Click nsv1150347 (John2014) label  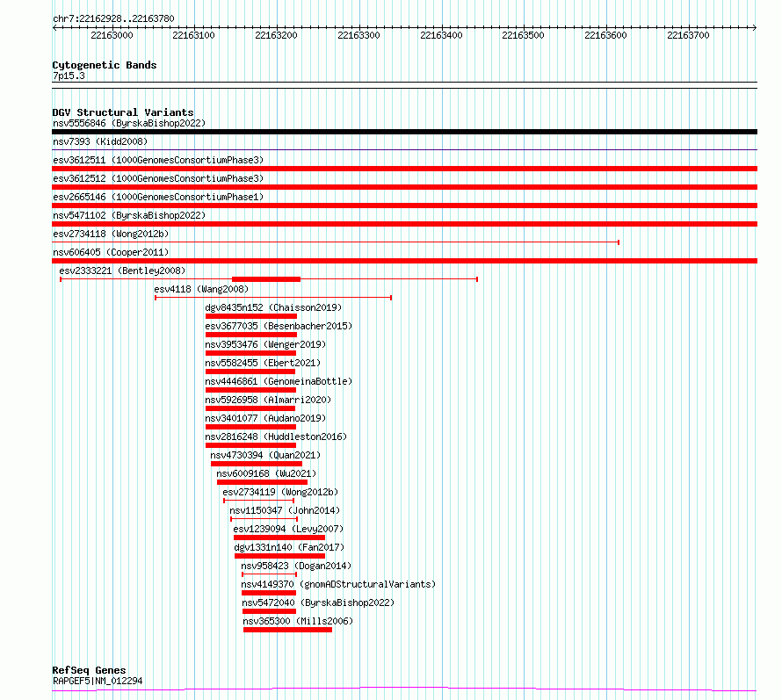tap(285, 510)
